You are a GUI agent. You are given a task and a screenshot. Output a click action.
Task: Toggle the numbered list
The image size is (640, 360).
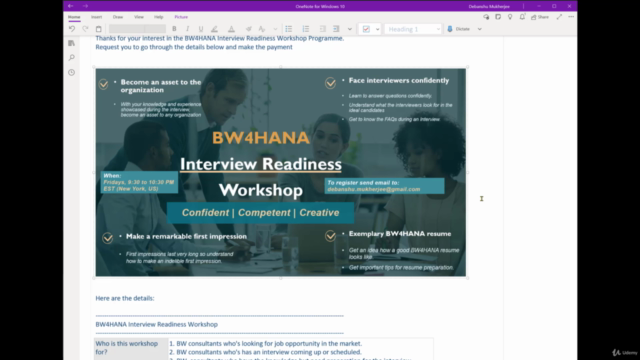point(306,29)
